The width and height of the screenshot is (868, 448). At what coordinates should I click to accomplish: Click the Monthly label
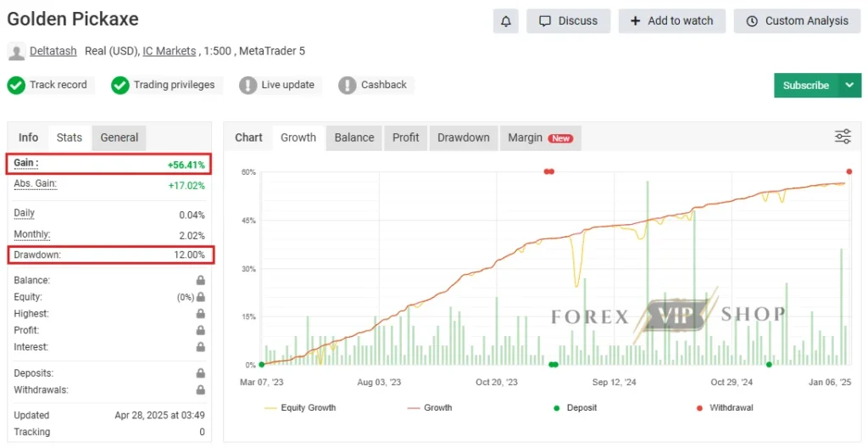coord(31,234)
